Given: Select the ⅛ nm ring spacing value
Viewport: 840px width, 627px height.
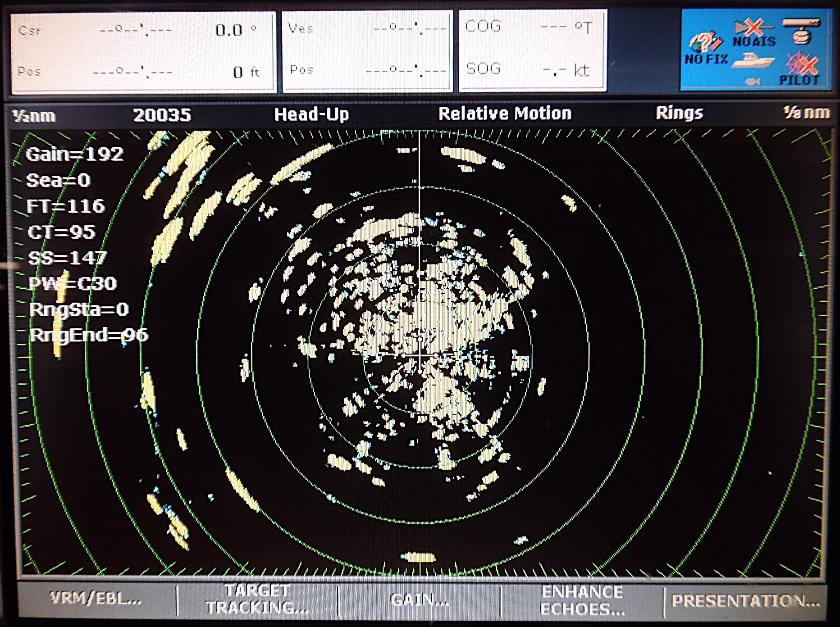Looking at the screenshot, I should [x=806, y=113].
